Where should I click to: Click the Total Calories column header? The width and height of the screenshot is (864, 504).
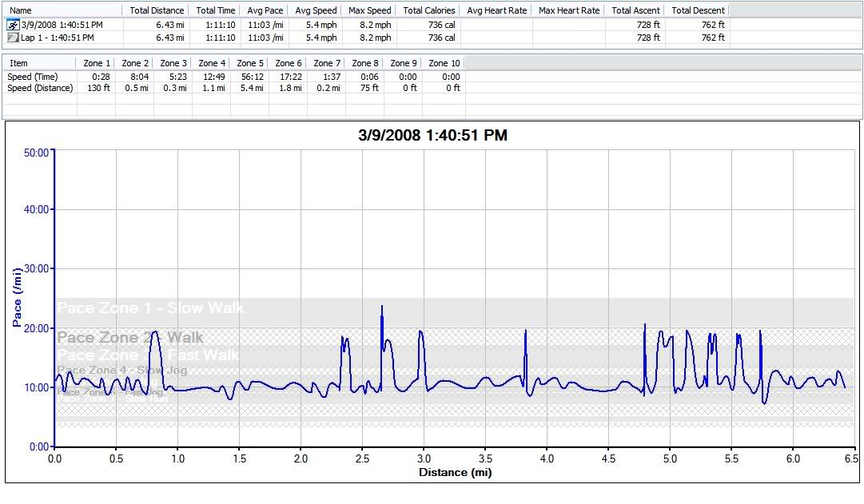coord(428,10)
